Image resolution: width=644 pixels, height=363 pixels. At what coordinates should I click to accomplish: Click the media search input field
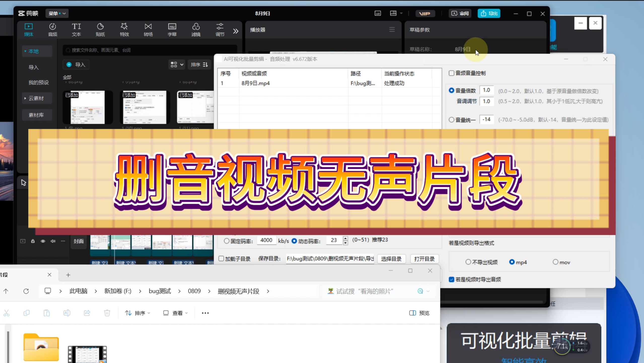point(150,50)
